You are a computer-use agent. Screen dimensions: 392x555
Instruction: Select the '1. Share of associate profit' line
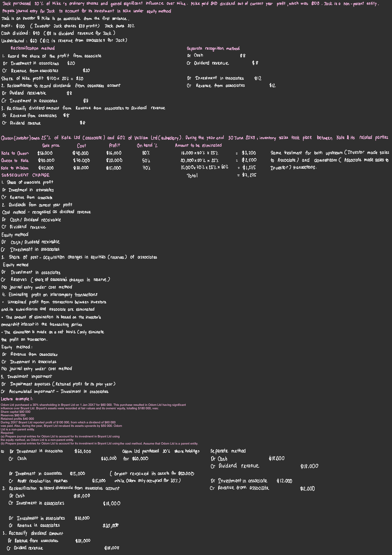27,182
